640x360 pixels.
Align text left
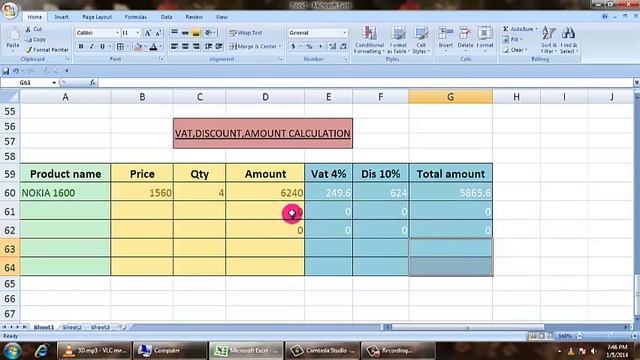(174, 47)
